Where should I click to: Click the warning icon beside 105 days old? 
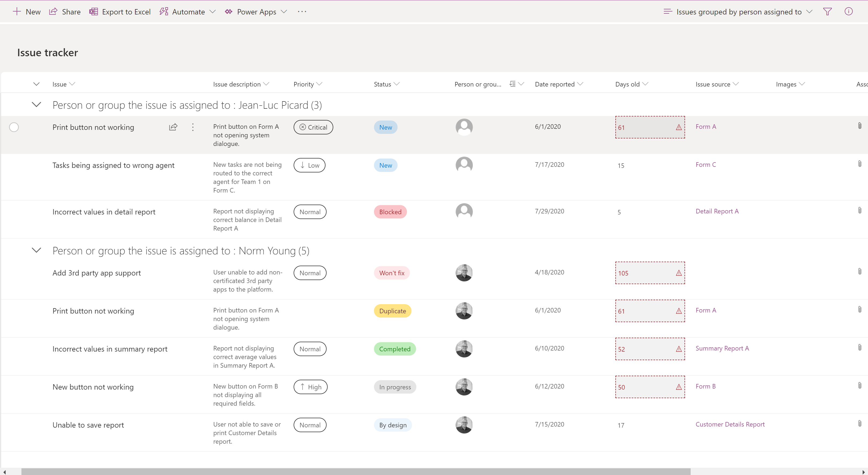[679, 273]
